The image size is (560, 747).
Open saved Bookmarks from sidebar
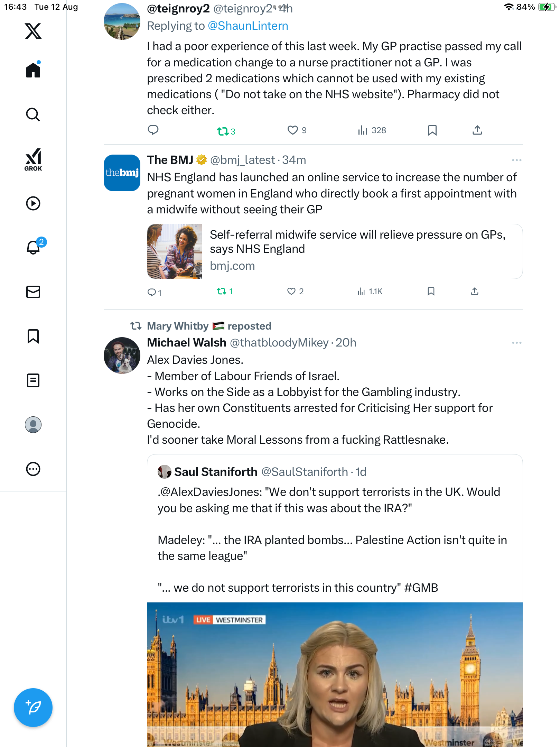click(33, 336)
